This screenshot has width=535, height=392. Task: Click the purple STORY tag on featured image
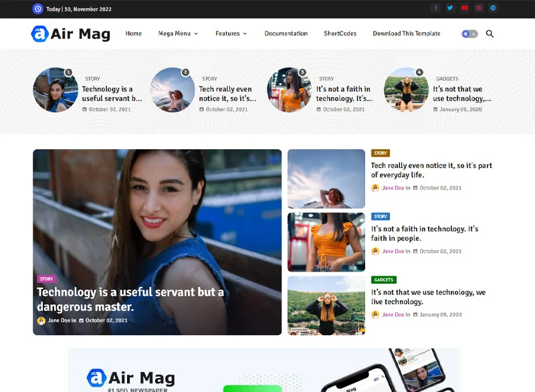(46, 279)
